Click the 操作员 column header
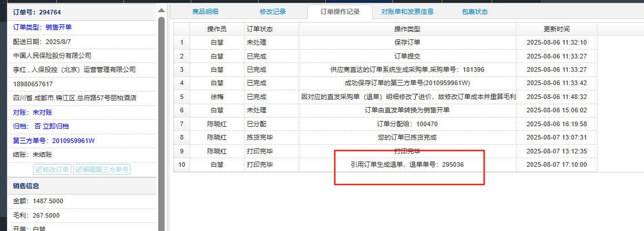 coord(217,29)
